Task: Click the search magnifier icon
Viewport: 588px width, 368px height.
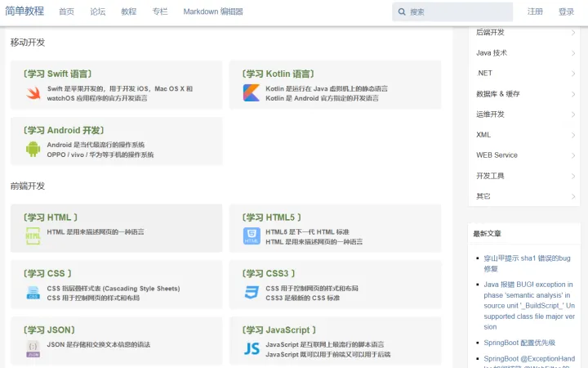Action: pyautogui.click(x=402, y=11)
